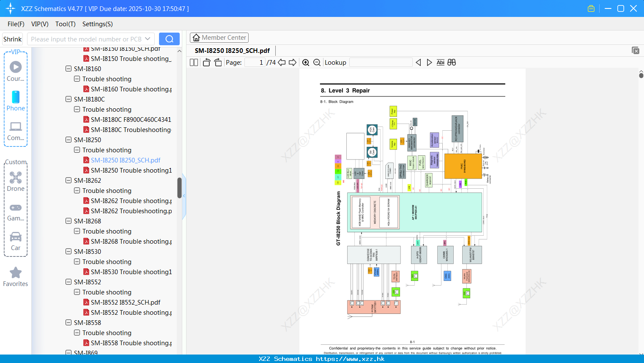Open the File(F) menu

16,24
